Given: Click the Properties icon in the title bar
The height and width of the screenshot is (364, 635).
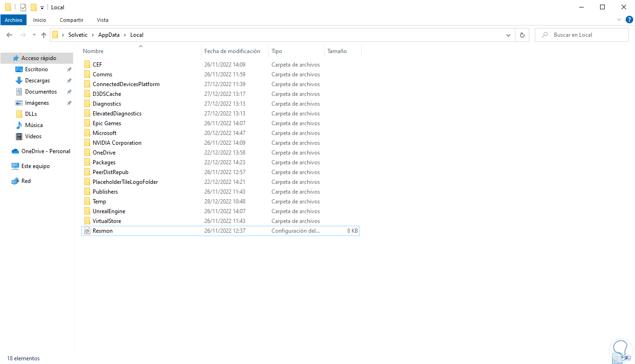Looking at the screenshot, I should (x=23, y=7).
